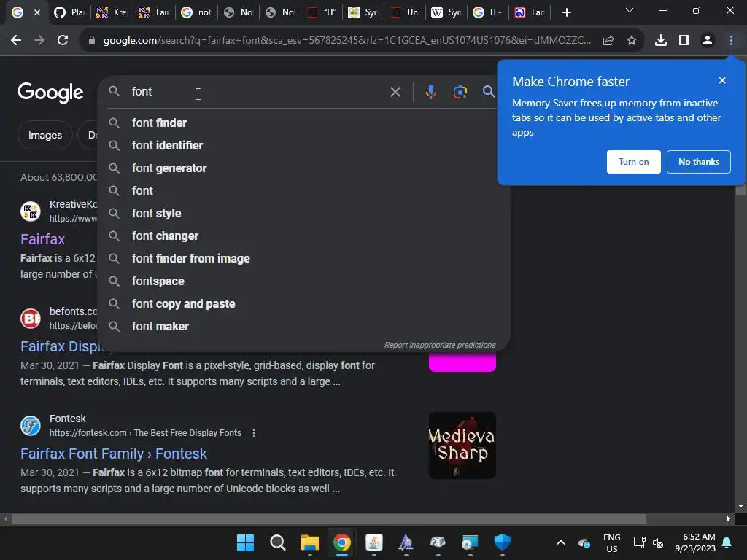Open the notification bell in the tray
Screen dimensions: 747x560
point(727,542)
